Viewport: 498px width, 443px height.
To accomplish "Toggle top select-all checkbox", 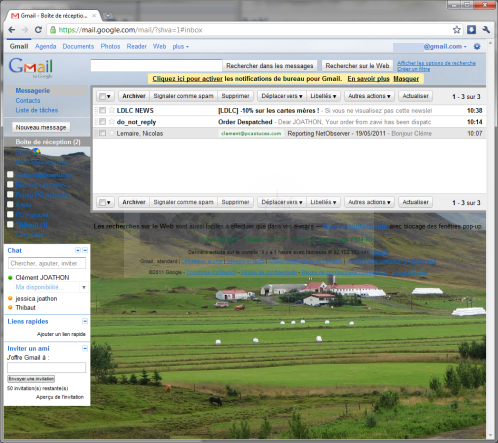I will (102, 96).
